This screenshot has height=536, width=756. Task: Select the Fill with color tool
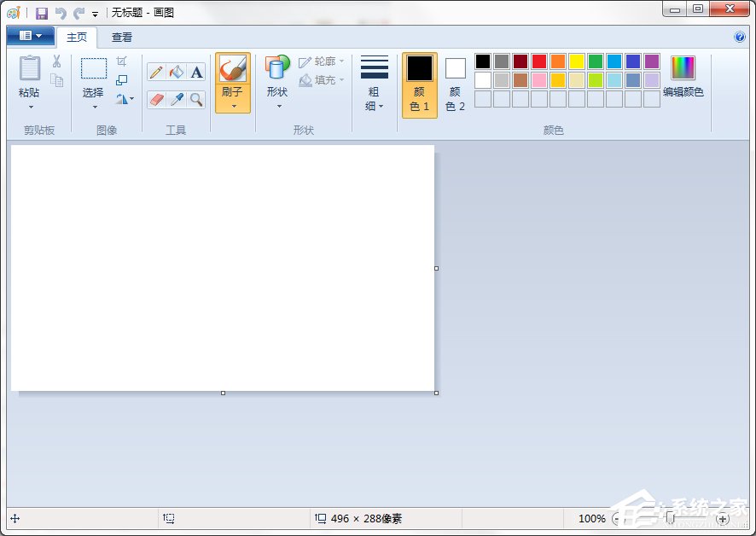[175, 72]
